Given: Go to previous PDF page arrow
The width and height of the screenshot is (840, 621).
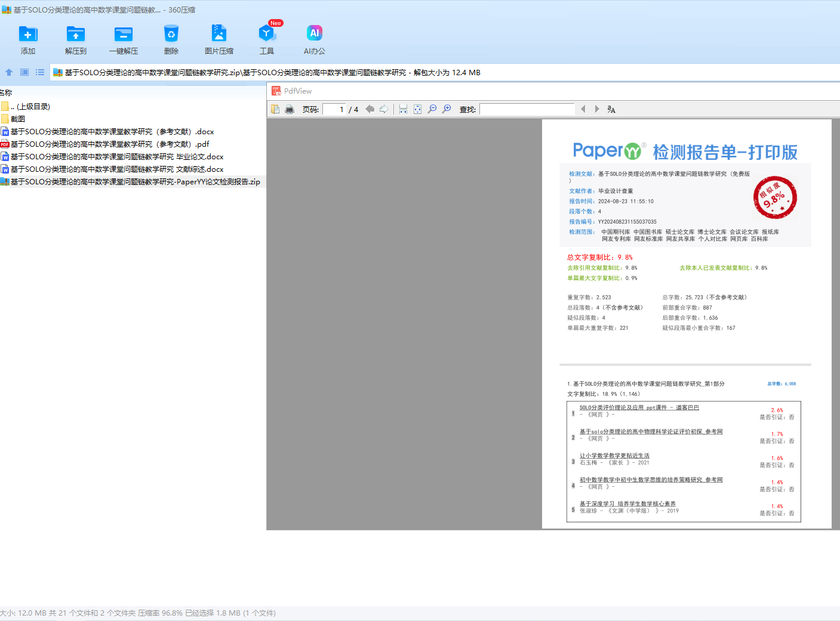Looking at the screenshot, I should [370, 109].
